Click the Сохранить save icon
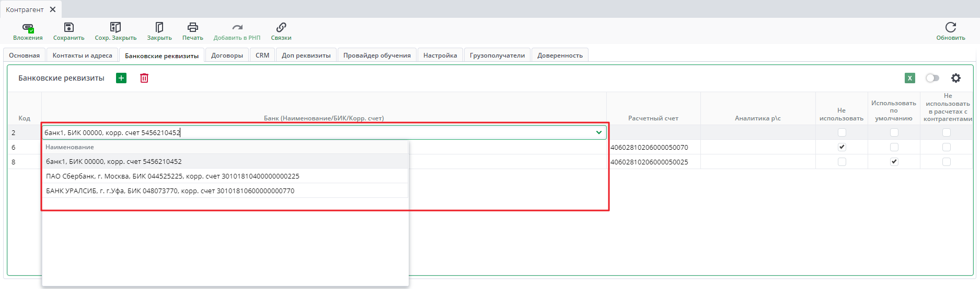 click(x=68, y=28)
